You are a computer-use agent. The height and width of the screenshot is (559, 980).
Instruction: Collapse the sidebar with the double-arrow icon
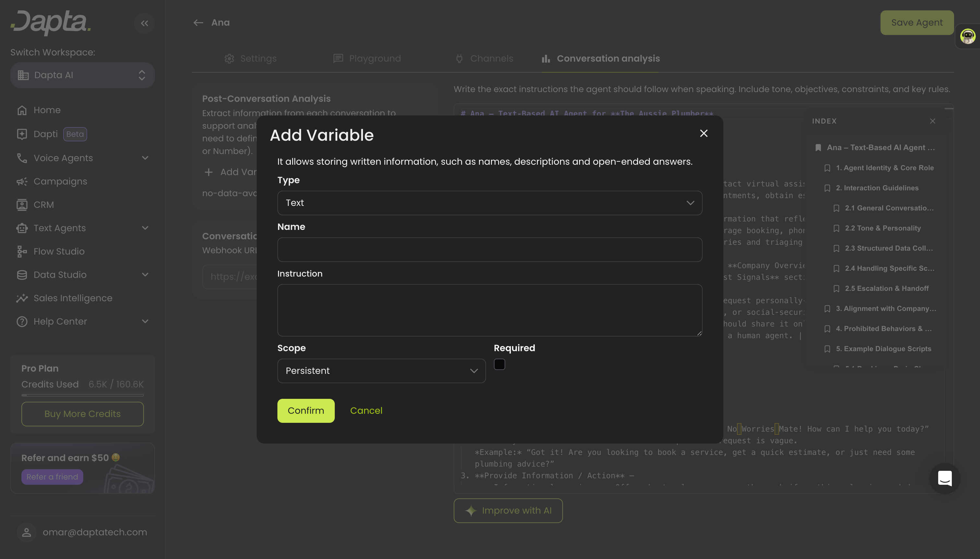[x=145, y=23]
